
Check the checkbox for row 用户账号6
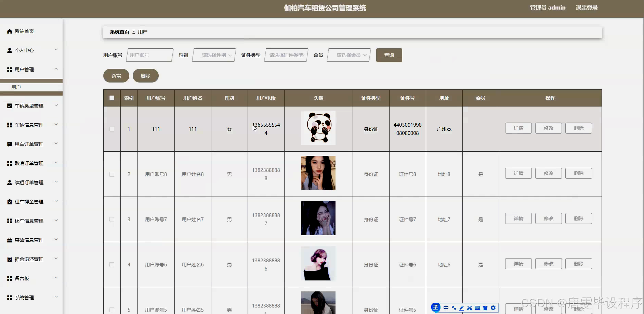(x=112, y=265)
